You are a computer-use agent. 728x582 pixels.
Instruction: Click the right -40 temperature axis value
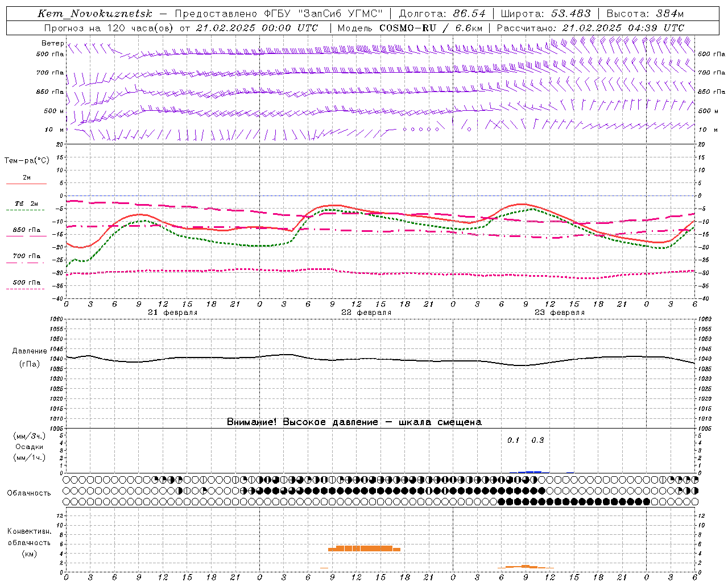[703, 299]
